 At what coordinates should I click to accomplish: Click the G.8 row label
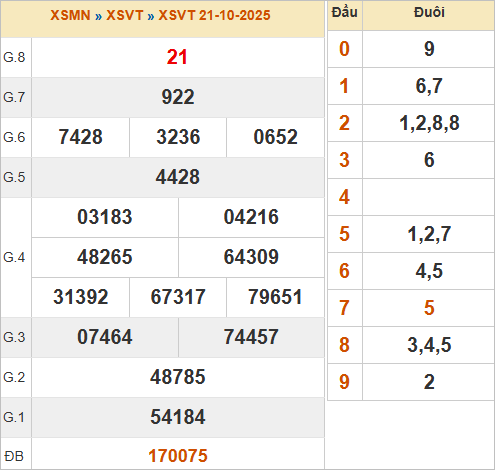[14, 57]
